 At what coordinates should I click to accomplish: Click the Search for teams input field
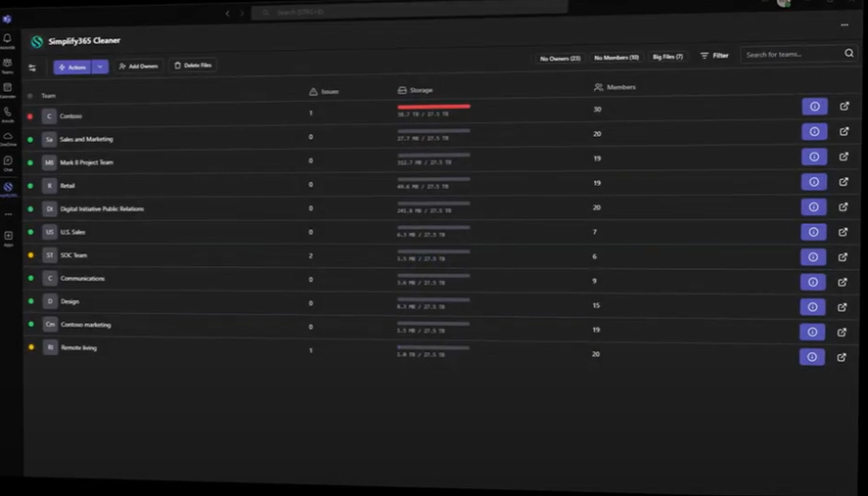791,55
